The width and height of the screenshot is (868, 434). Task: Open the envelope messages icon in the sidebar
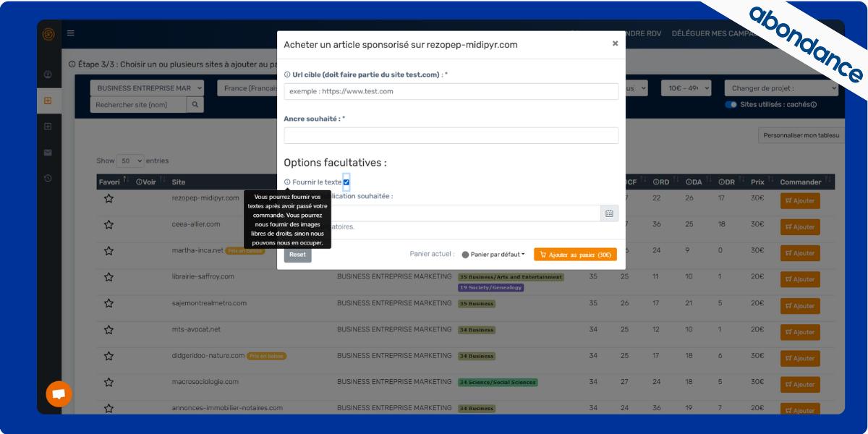pos(48,153)
